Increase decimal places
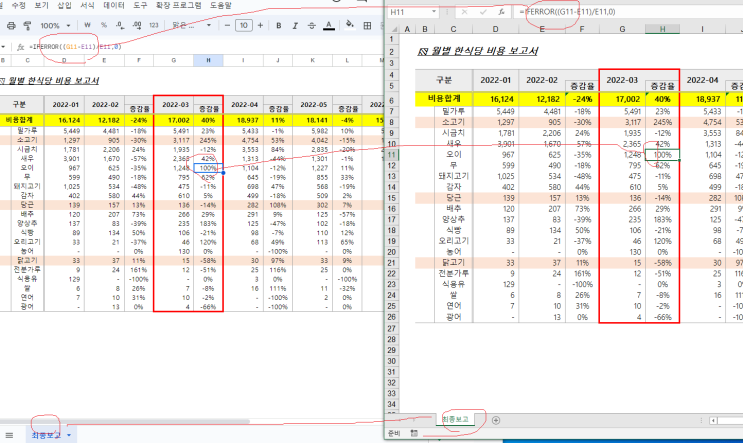This screenshot has height=443, width=743. [137, 25]
